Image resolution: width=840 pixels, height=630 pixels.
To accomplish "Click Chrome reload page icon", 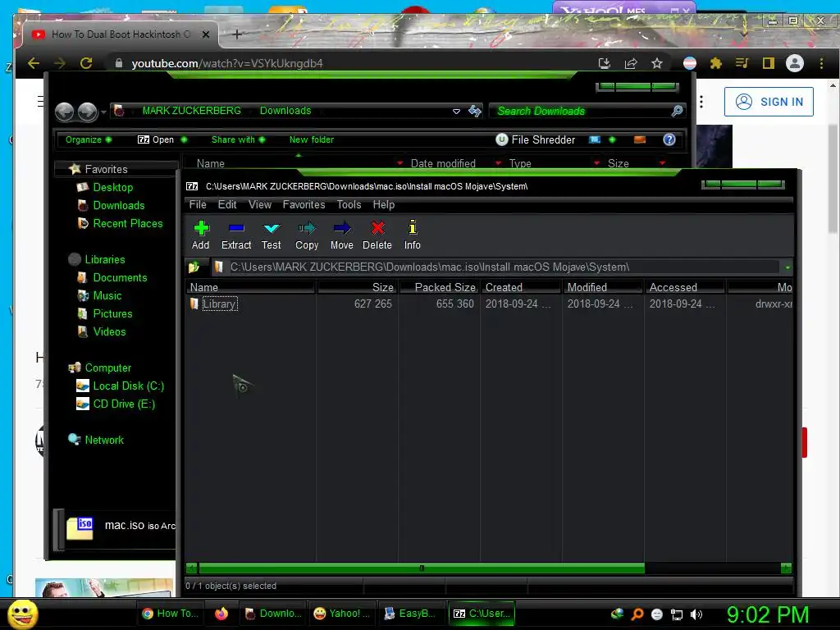I will point(86,63).
